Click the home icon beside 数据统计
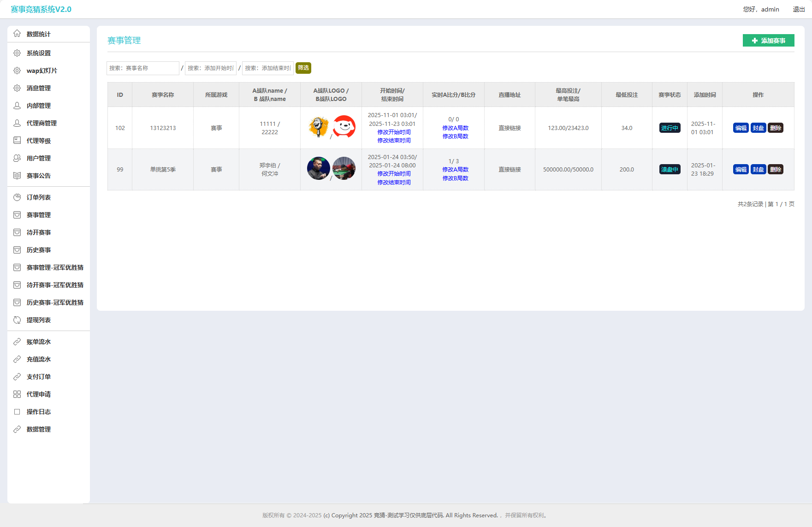 [x=17, y=34]
